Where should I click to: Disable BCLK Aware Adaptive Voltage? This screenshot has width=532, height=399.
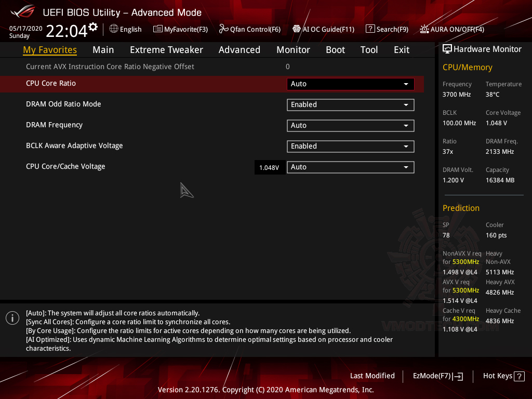350,146
